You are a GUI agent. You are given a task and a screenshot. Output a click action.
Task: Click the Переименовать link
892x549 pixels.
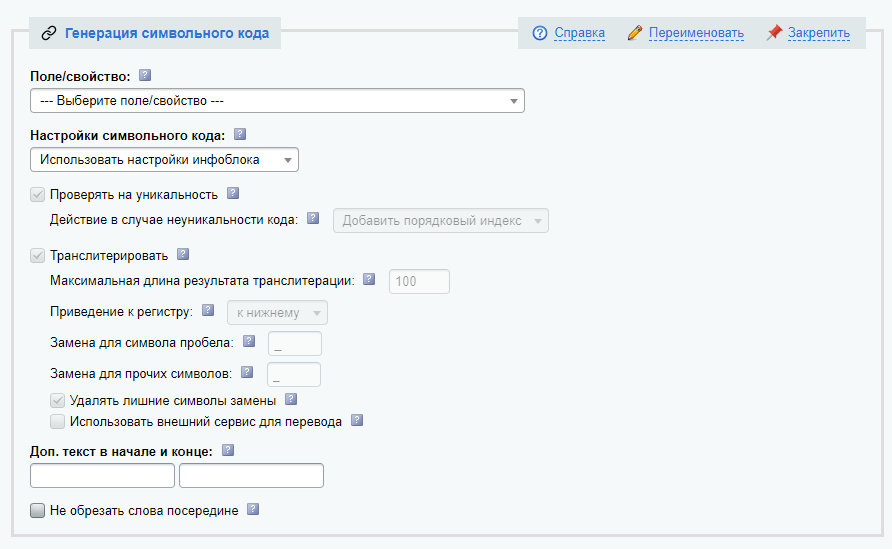click(696, 33)
